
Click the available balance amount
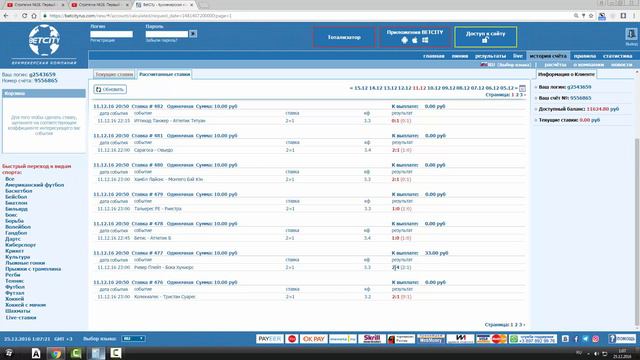(602, 109)
